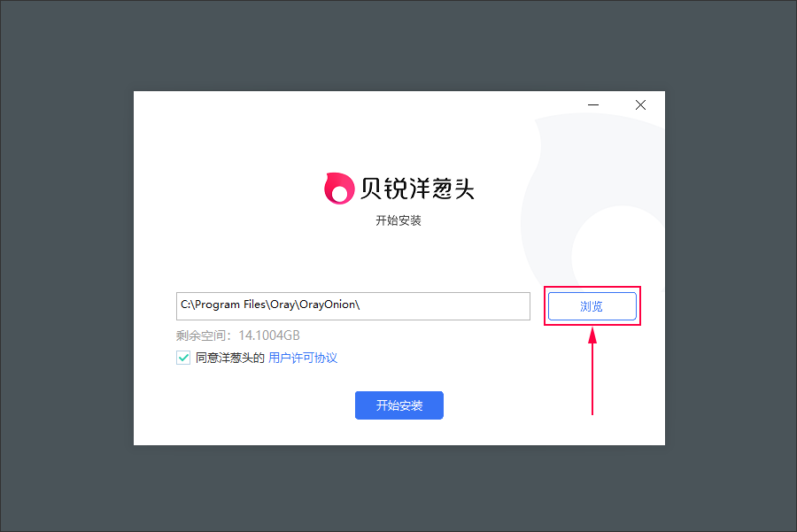Open the 用户许可协议 link
797x532 pixels.
pyautogui.click(x=303, y=358)
